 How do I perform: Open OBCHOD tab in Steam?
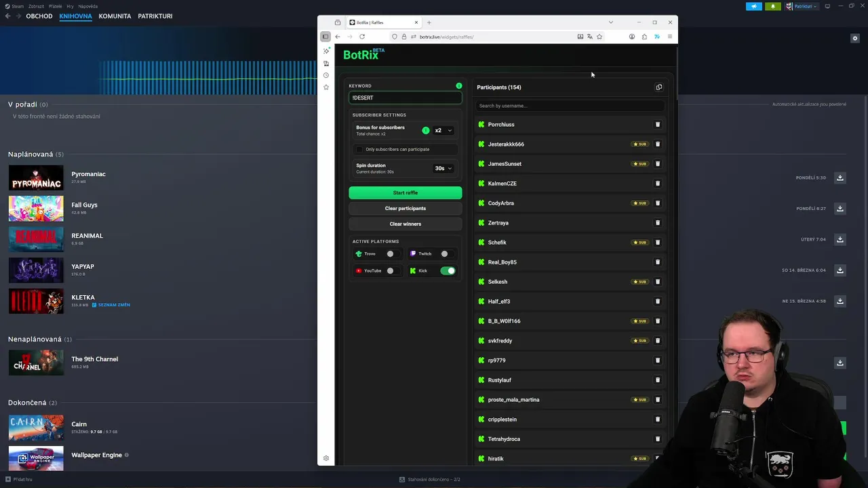(39, 16)
